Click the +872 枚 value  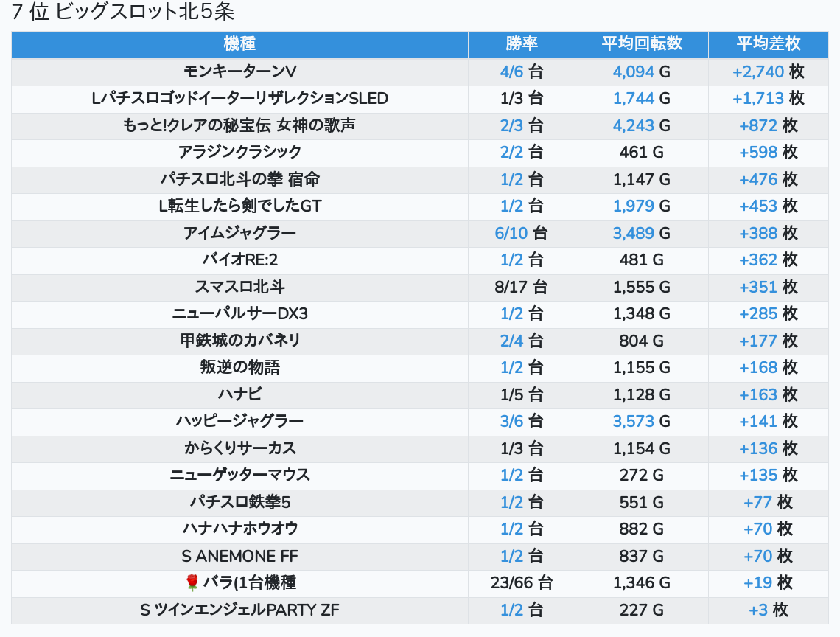pyautogui.click(x=769, y=125)
